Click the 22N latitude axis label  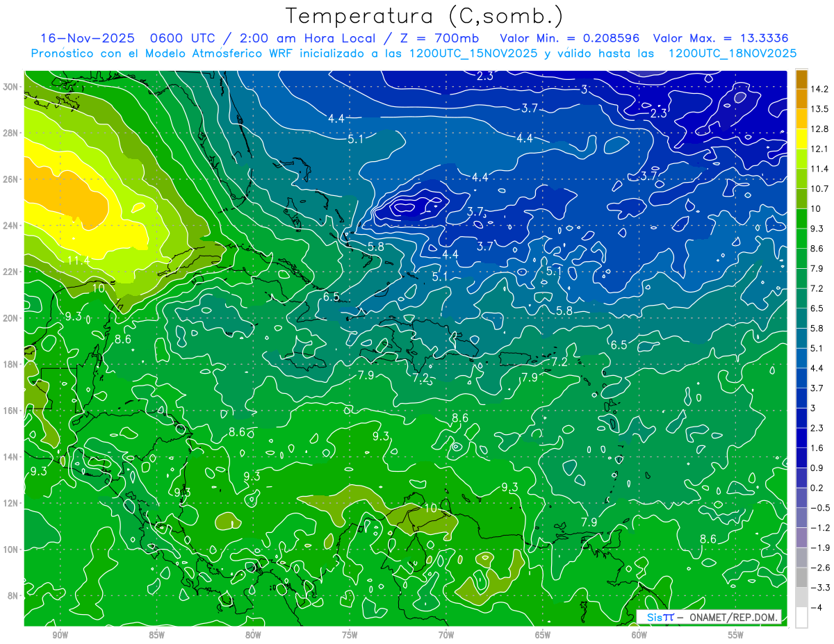pyautogui.click(x=11, y=272)
